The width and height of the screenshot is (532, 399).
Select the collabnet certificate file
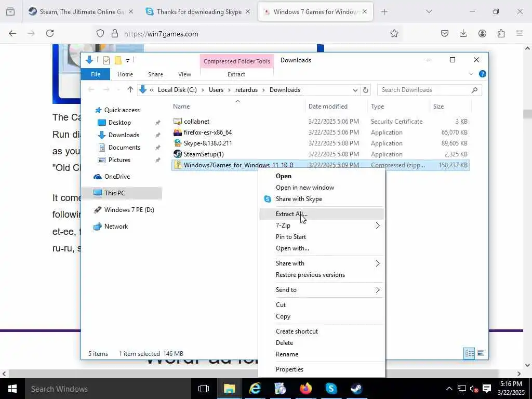[196, 122]
